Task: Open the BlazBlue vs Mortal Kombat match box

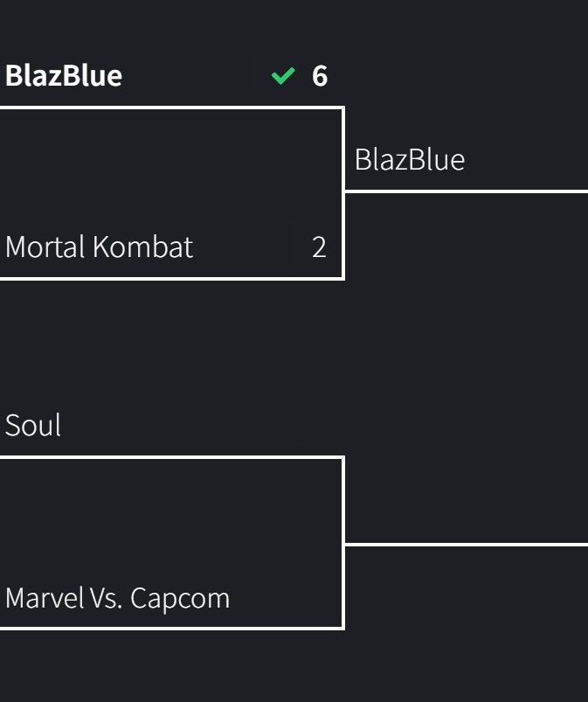Action: coord(171,193)
